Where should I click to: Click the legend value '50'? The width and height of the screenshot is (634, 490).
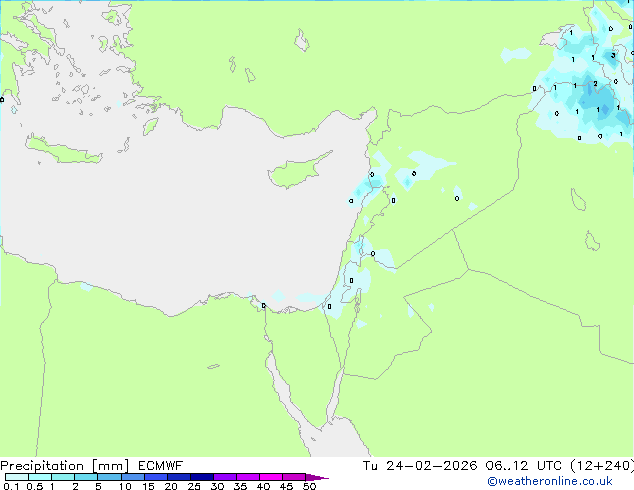point(309,486)
